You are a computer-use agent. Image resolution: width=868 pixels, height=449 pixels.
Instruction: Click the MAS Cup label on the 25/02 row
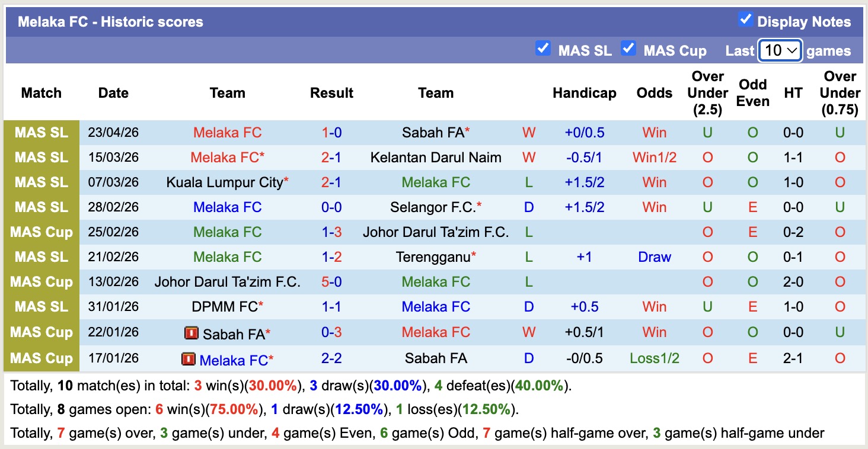pos(41,232)
